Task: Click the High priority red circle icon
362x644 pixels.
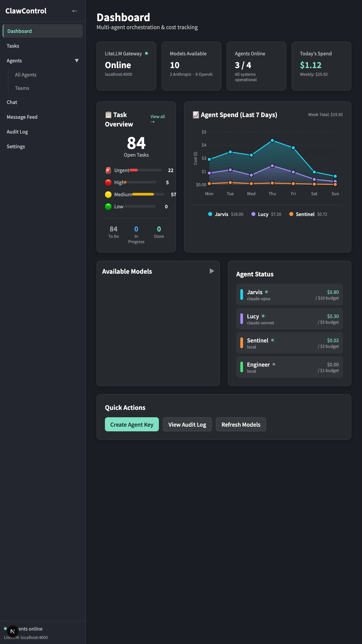Action: tap(108, 182)
